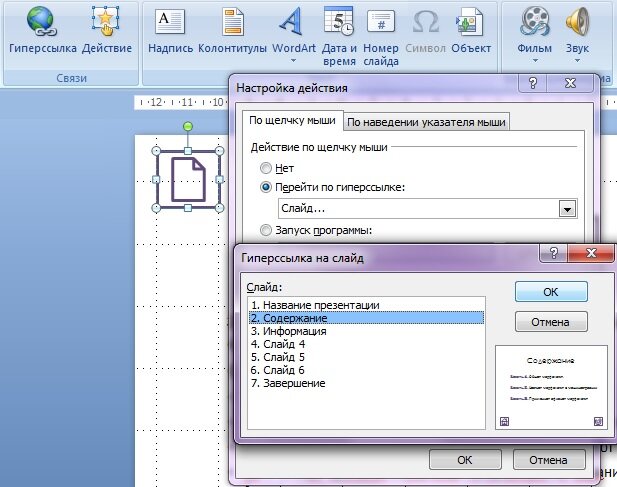Click OK in Гиперссылка на слайд dialog

tap(551, 292)
